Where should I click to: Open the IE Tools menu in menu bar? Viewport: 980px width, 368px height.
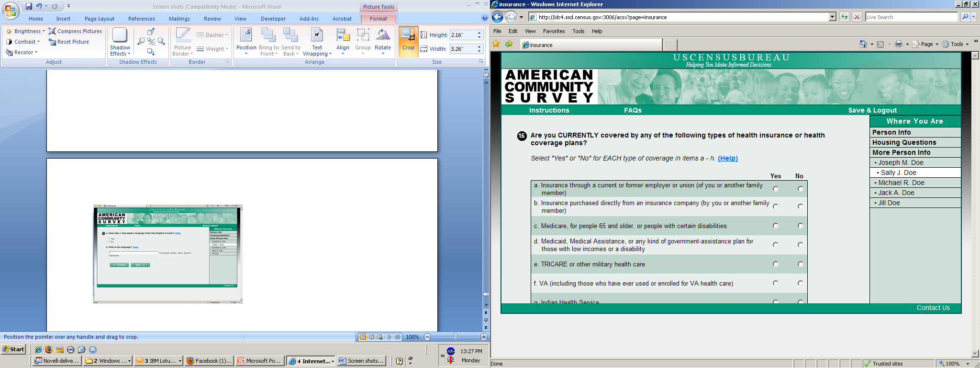point(579,31)
